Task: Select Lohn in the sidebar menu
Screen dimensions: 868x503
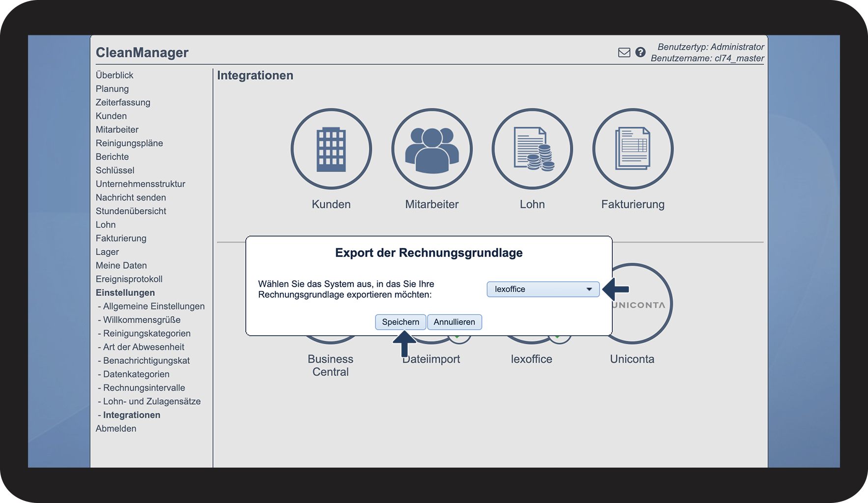Action: point(106,225)
